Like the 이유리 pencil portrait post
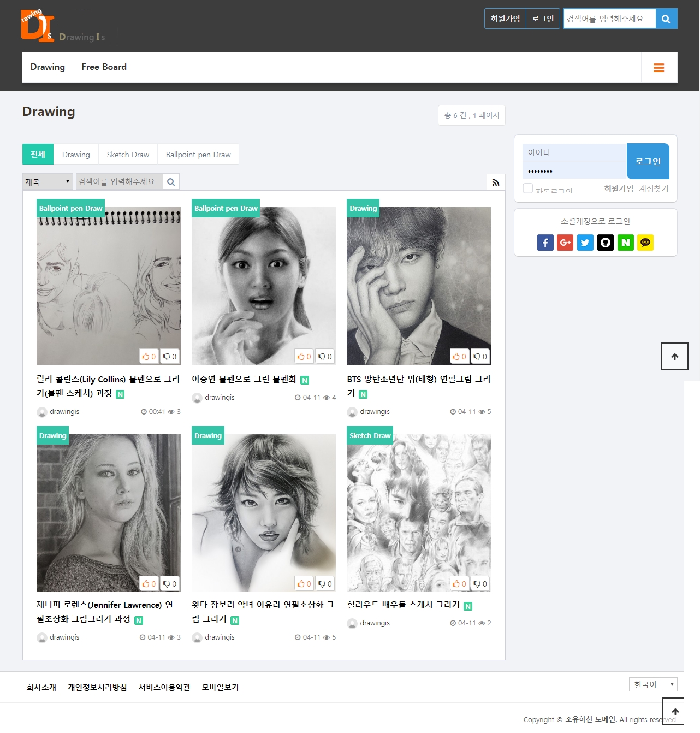Viewport: 700px width, 733px height. pos(304,584)
